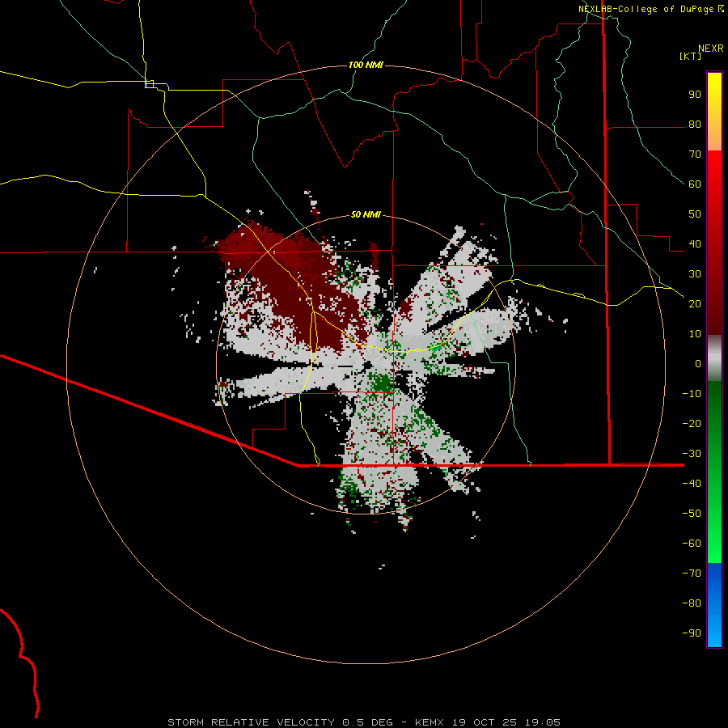
Task: Click the -50 value on velocity scale
Action: (692, 514)
